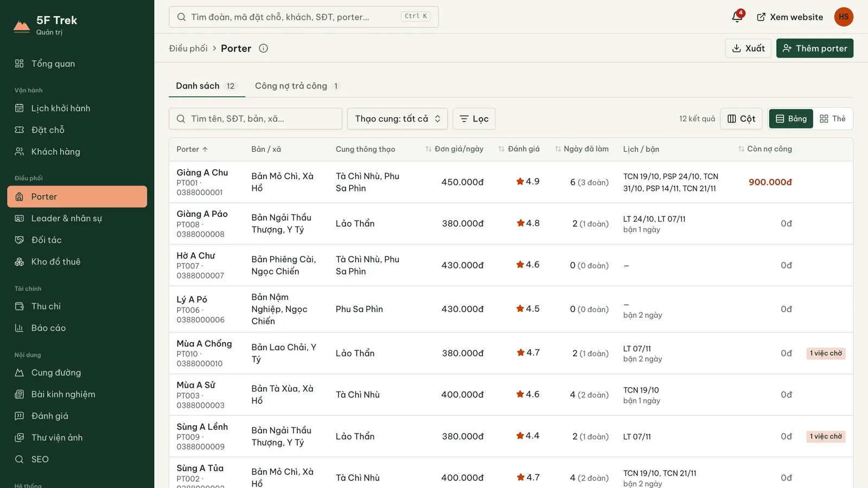Open Báo cáo reports
The height and width of the screenshot is (488, 868).
tap(77, 328)
